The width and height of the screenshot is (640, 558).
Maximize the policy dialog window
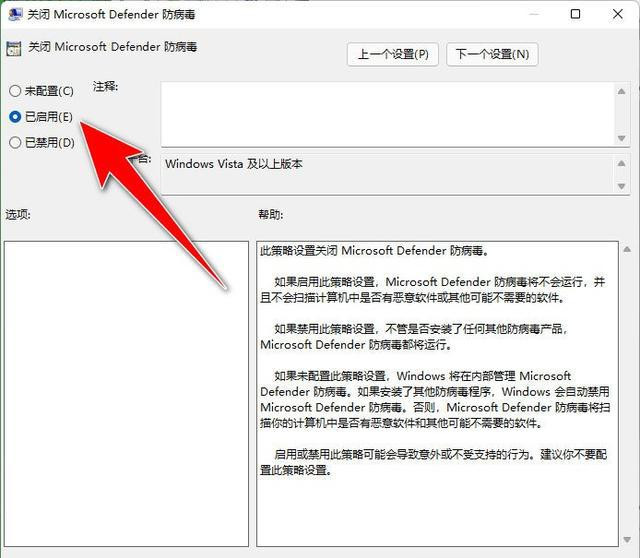coord(575,14)
